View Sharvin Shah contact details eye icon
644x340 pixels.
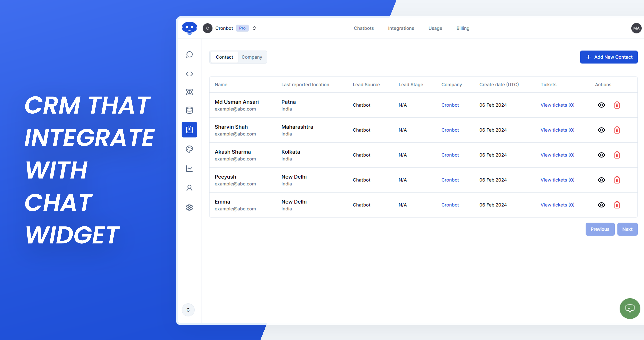click(601, 130)
